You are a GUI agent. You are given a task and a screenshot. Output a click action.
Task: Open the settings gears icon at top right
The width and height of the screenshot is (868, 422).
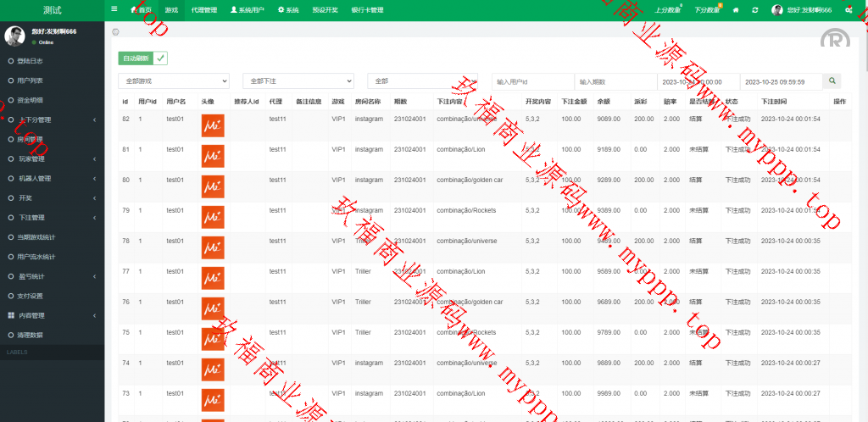point(848,10)
